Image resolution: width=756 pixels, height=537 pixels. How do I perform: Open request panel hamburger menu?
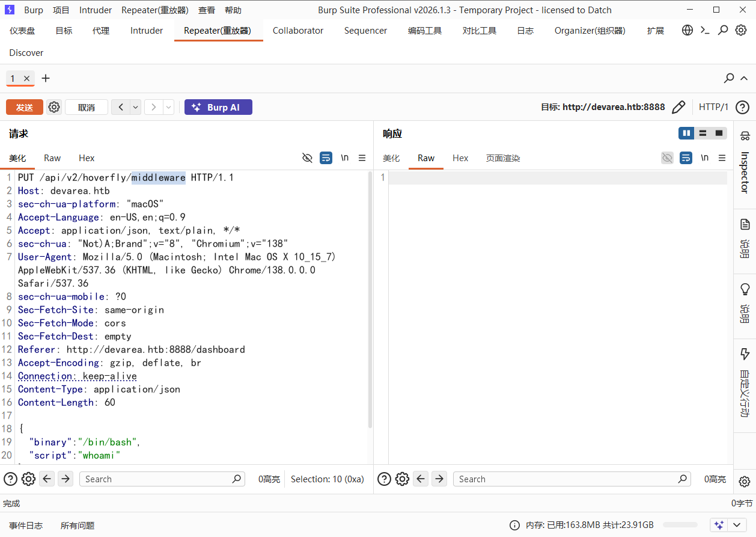[362, 158]
